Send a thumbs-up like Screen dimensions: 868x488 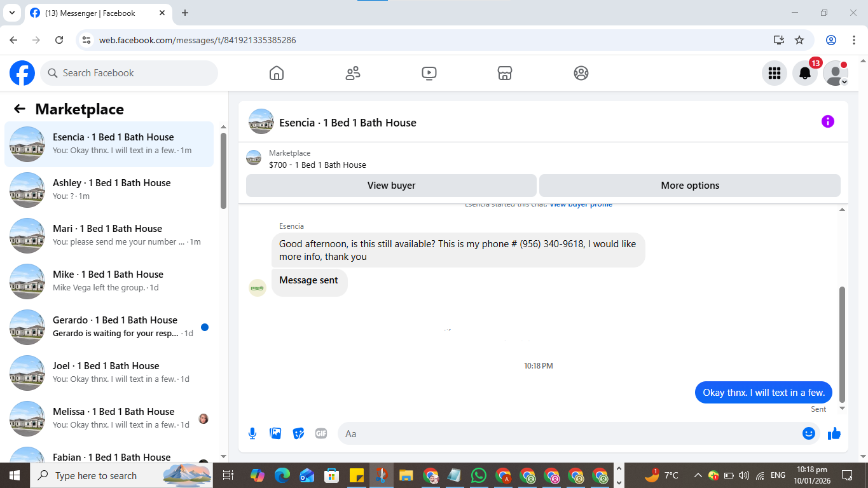(834, 433)
